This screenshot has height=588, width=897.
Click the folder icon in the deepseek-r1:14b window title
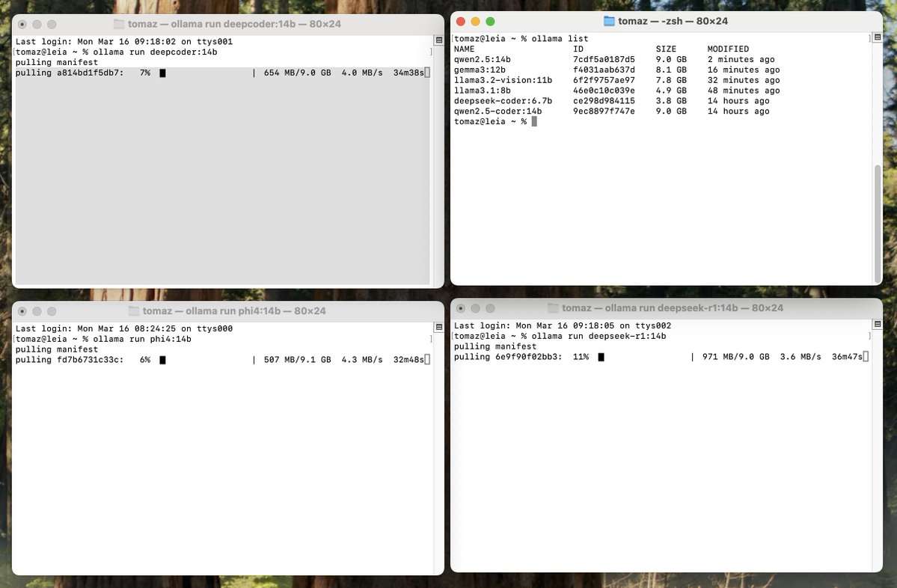coord(553,308)
